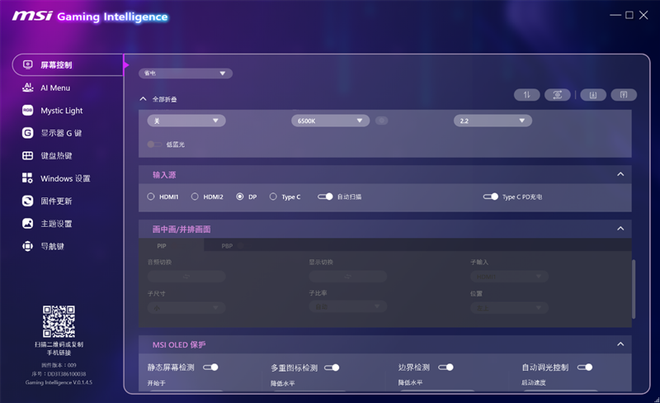Click 全部折叠 collapse all
The image size is (660, 403).
point(164,99)
